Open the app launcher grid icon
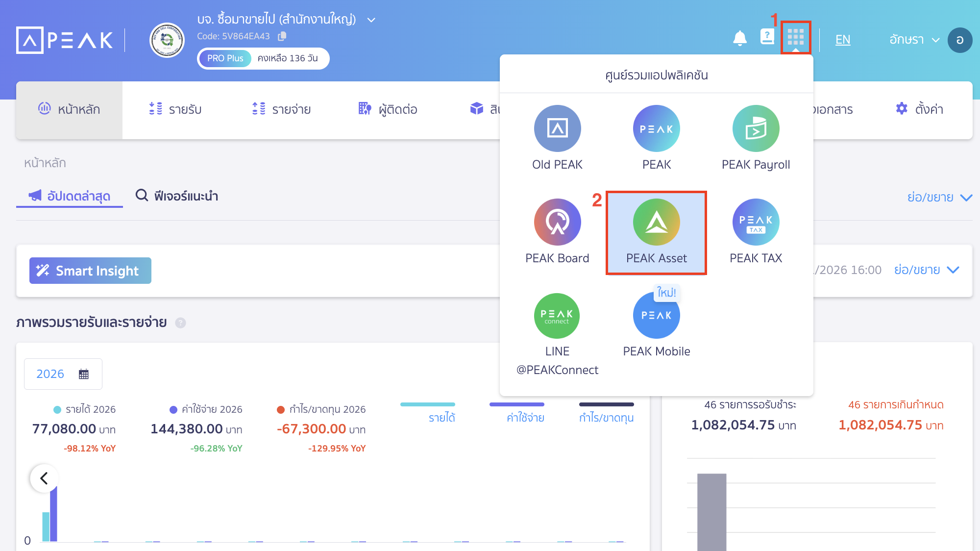 [796, 38]
